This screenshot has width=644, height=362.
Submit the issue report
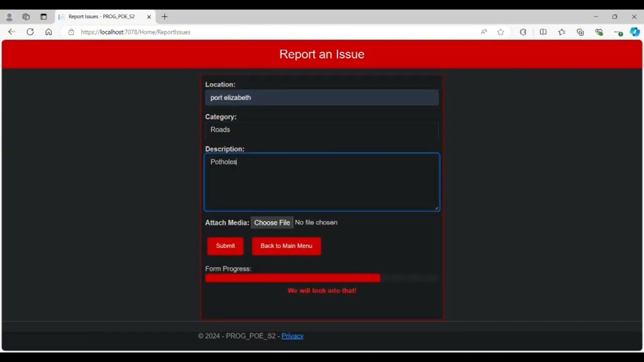coord(225,246)
